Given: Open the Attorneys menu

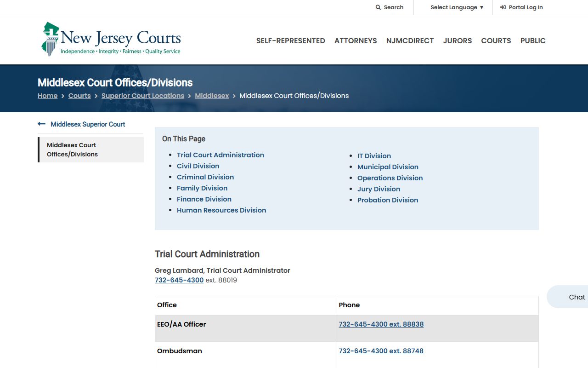Looking at the screenshot, I should click(356, 40).
